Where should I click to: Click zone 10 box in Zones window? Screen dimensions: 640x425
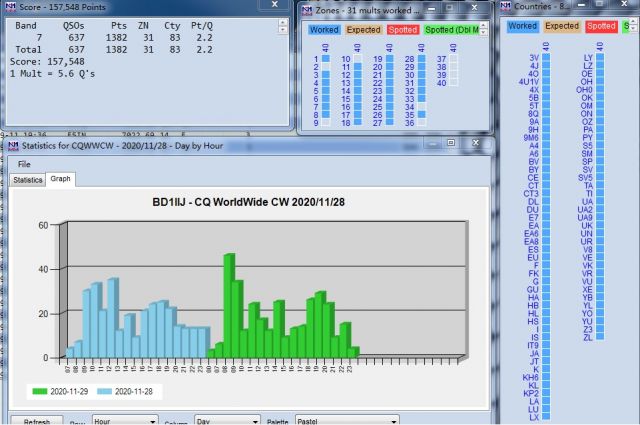click(358, 58)
